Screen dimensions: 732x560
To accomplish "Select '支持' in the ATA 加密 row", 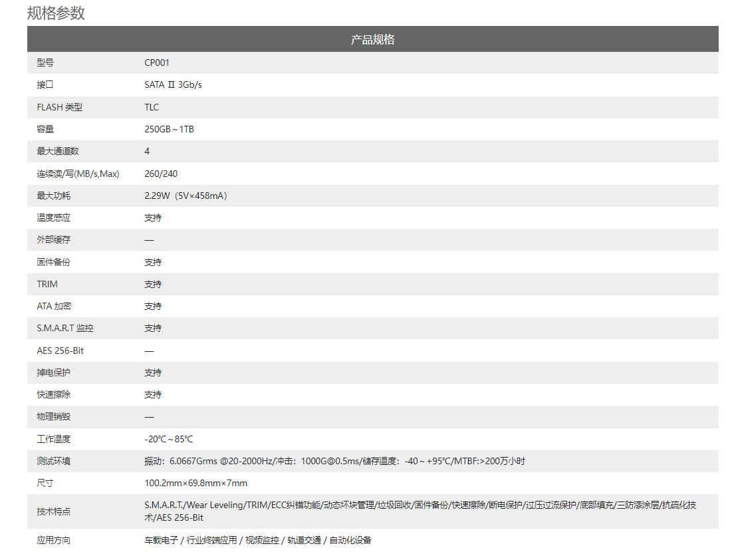I will tap(153, 306).
